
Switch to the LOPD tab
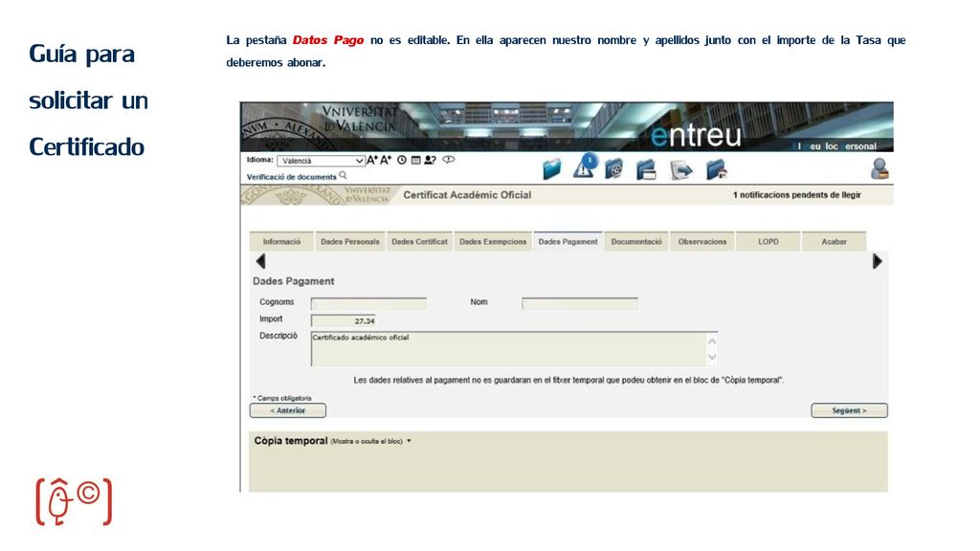click(768, 242)
